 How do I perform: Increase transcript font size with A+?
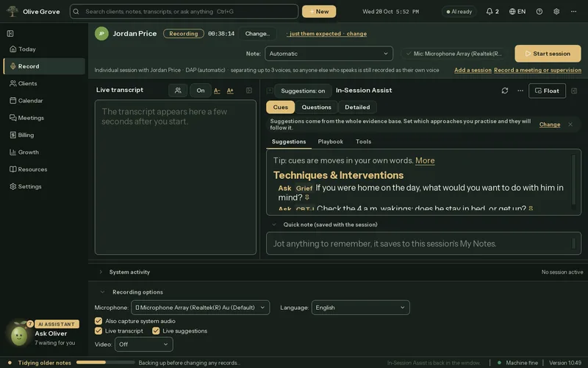(x=230, y=91)
